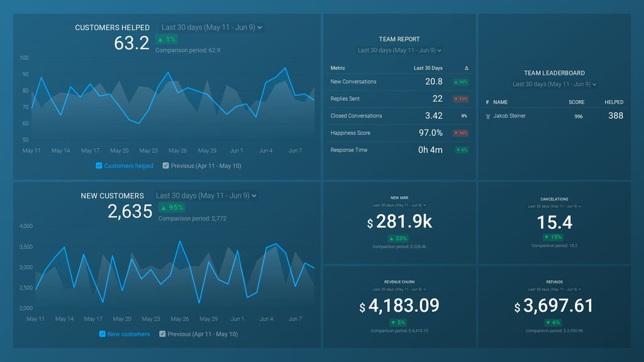Click the NEW CUSTOMERS title
The width and height of the screenshot is (644, 362).
112,196
